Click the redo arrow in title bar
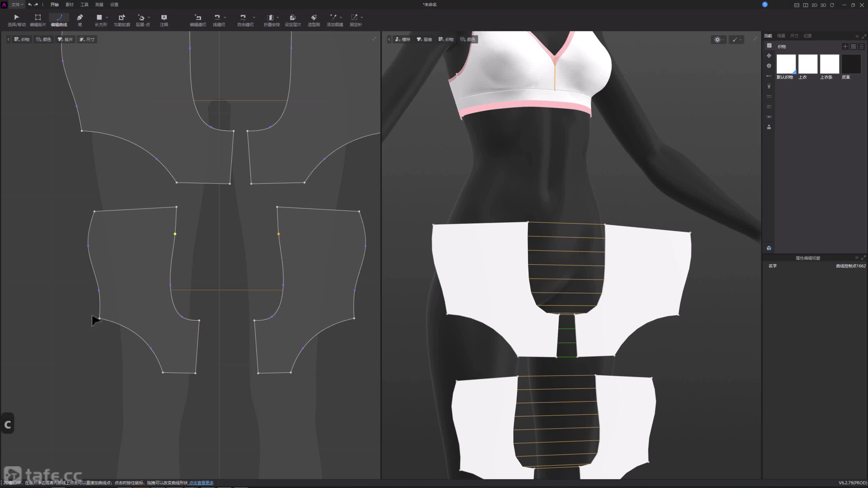 36,4
